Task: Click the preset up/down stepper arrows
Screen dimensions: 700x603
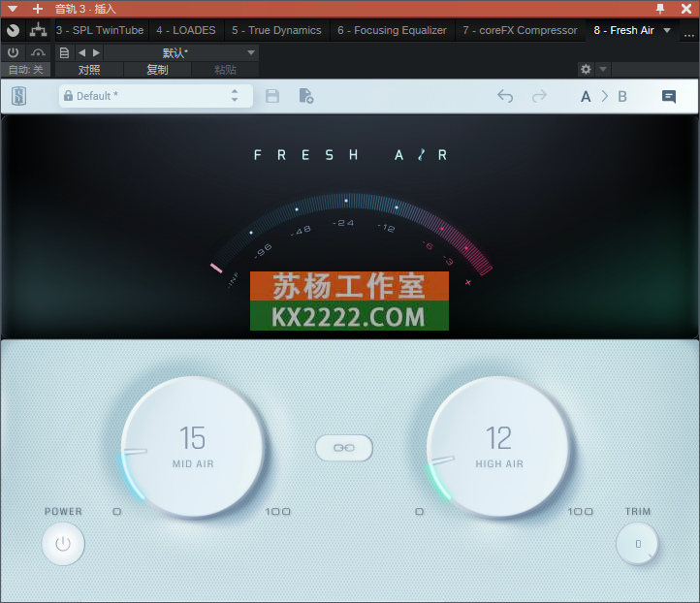Action: coord(235,96)
